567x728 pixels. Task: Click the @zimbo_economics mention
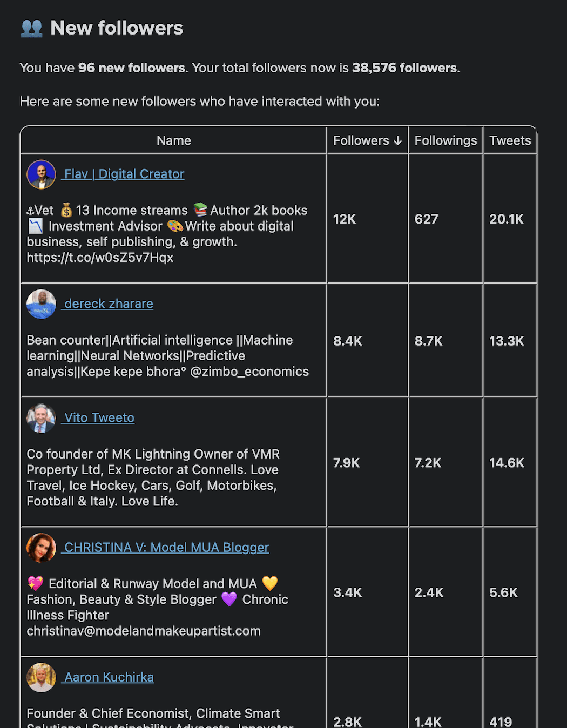click(x=249, y=372)
